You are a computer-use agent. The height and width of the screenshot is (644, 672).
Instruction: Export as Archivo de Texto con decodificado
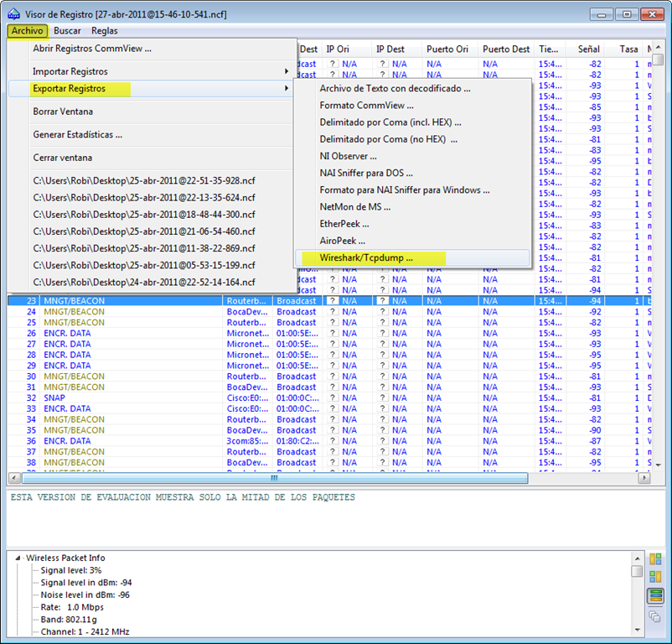395,88
